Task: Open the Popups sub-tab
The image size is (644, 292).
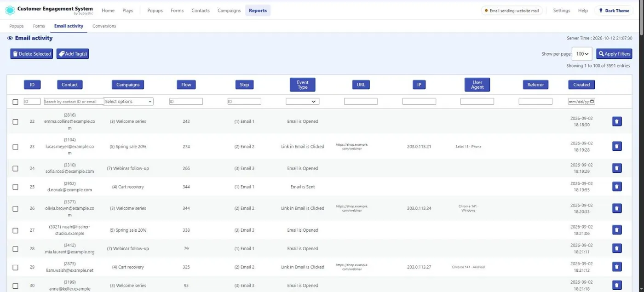Action: pyautogui.click(x=17, y=26)
